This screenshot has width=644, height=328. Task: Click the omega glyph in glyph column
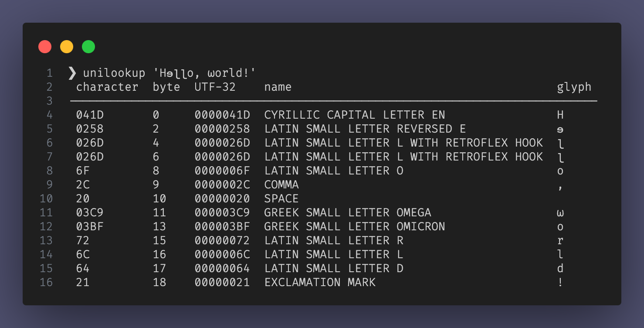pos(560,213)
